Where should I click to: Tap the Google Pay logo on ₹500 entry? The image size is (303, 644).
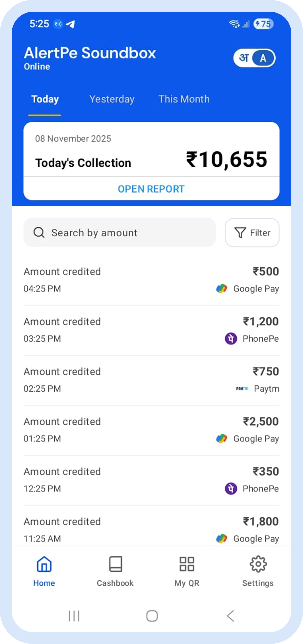[x=221, y=289]
